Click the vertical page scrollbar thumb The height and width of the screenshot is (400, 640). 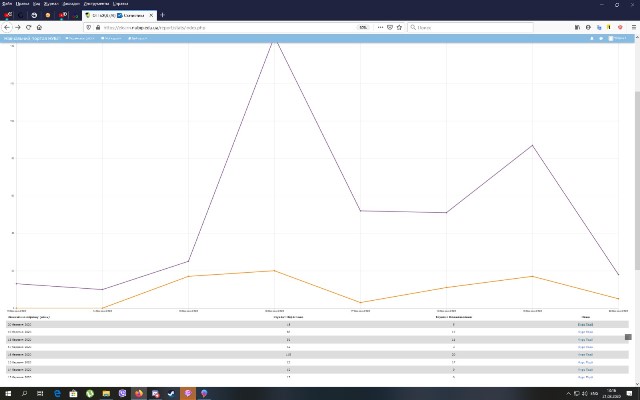point(628,336)
